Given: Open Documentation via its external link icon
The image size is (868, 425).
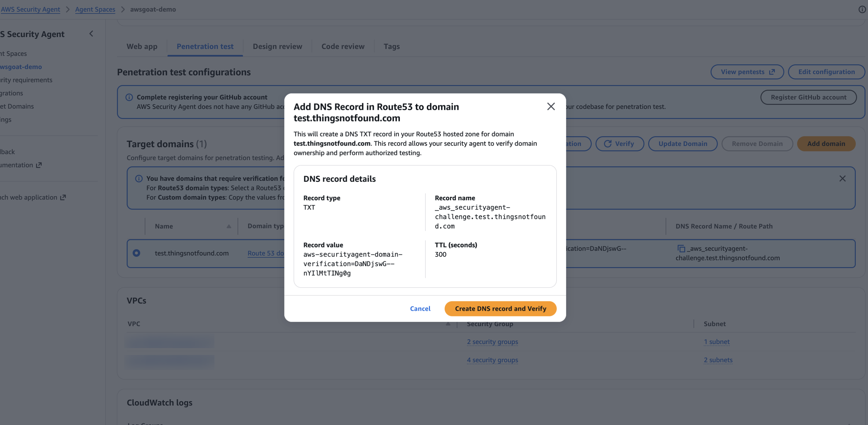Looking at the screenshot, I should click(39, 165).
